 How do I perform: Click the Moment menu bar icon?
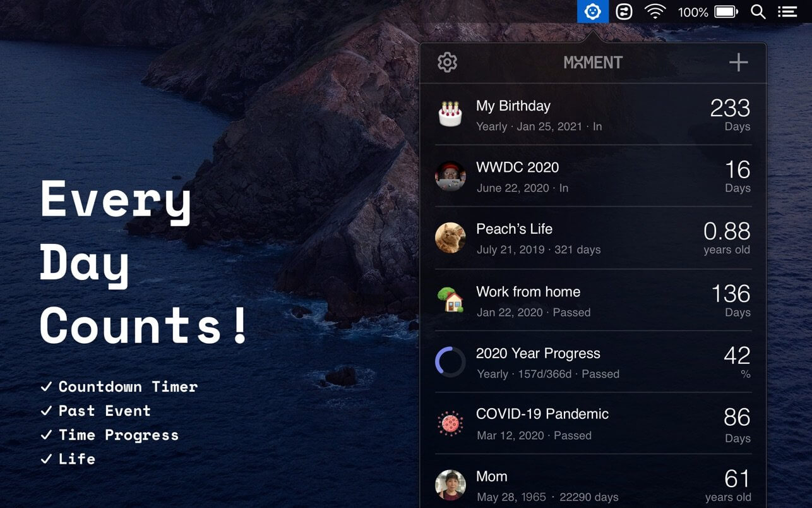[592, 11]
